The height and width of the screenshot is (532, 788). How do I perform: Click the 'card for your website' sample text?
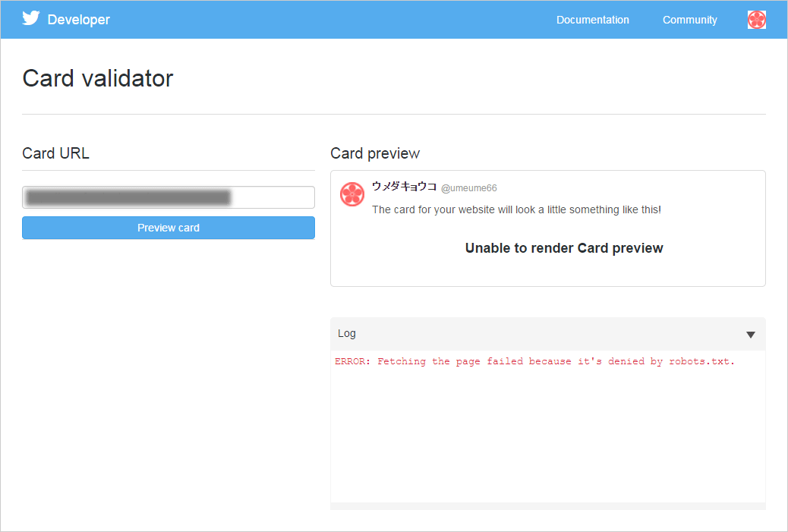tap(517, 209)
